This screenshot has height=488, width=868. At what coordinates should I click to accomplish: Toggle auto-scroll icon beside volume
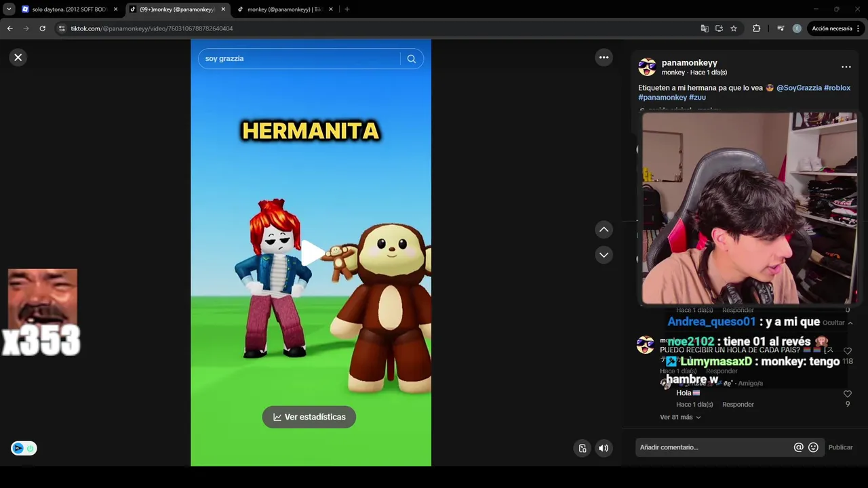point(582,448)
